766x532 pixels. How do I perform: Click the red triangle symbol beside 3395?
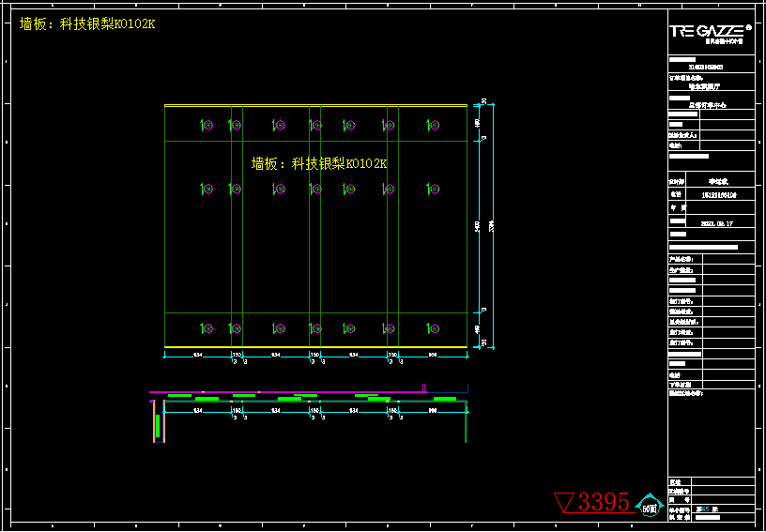tap(565, 503)
